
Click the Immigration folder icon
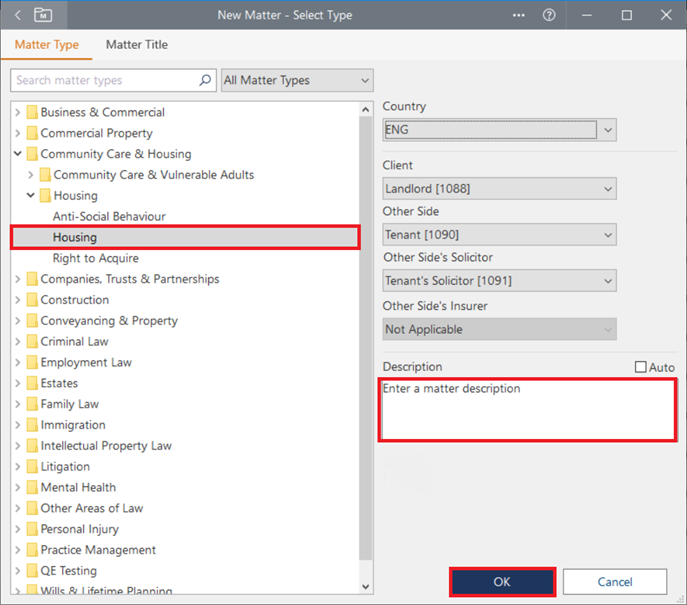[32, 425]
